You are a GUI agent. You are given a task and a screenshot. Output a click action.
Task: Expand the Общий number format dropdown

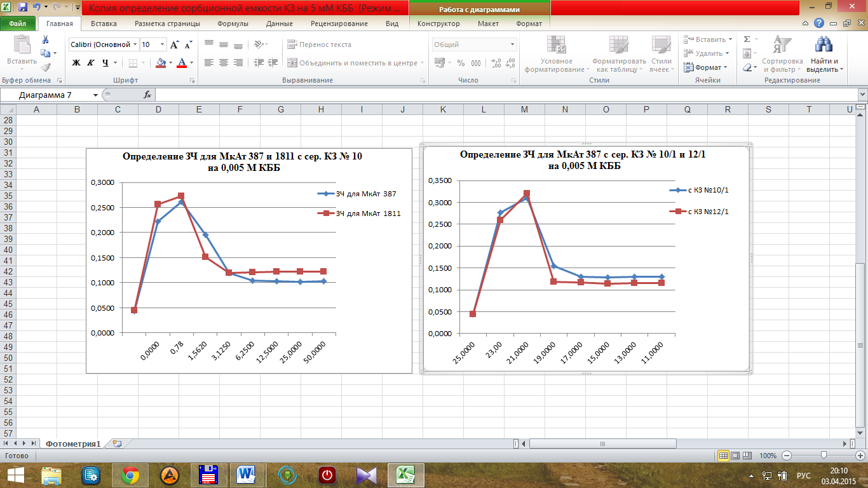coord(512,45)
